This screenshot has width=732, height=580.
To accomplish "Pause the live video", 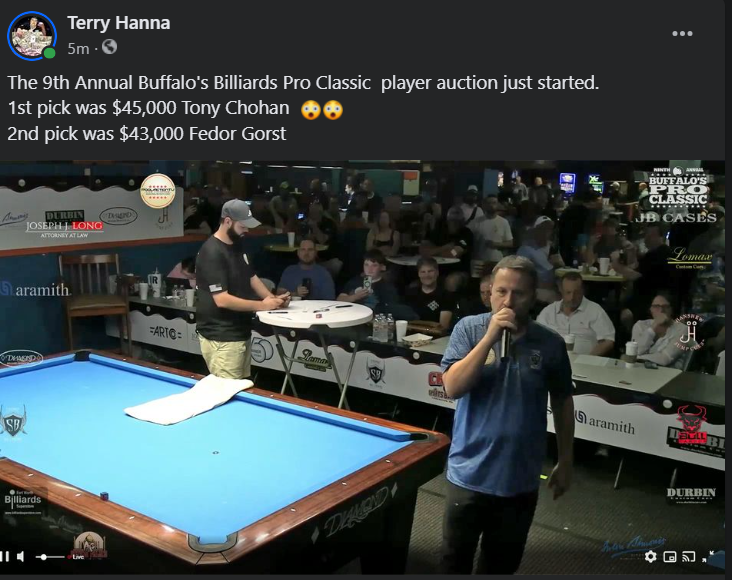I will tap(5, 556).
